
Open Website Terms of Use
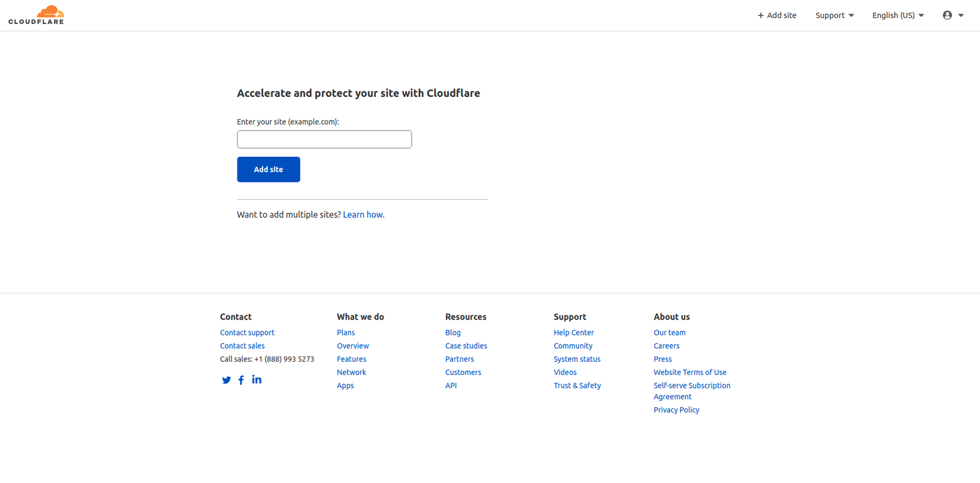tap(690, 372)
